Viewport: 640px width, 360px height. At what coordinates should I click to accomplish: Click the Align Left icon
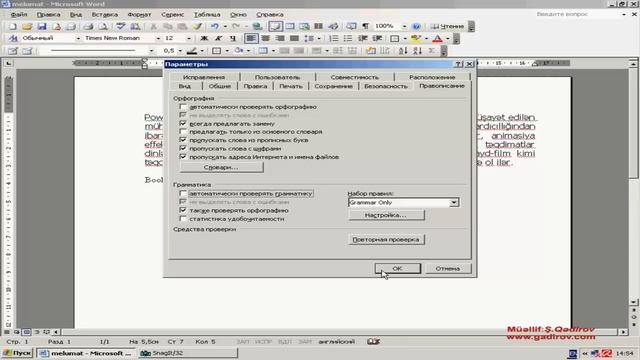coord(251,38)
